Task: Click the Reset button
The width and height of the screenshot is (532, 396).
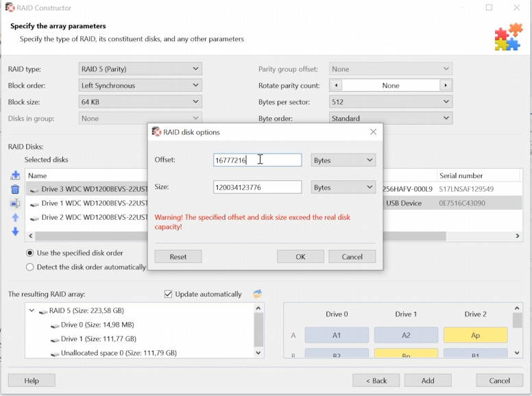Action: [x=178, y=257]
